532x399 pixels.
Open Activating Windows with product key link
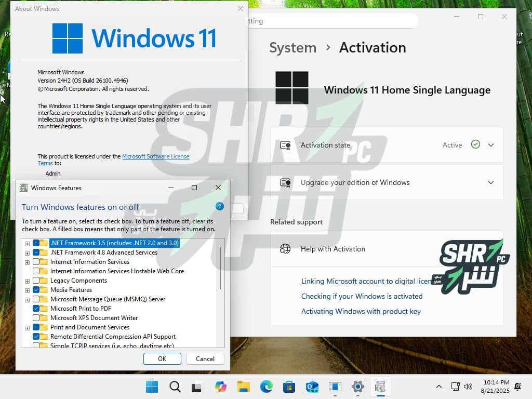pyautogui.click(x=361, y=311)
